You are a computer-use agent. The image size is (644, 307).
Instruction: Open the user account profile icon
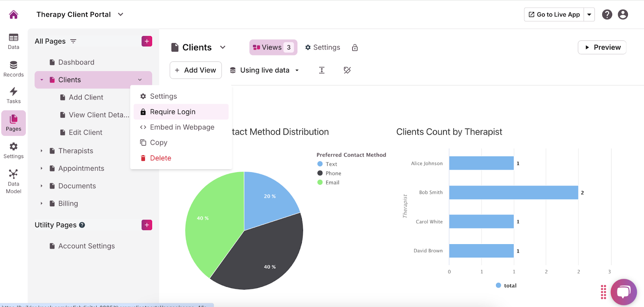(623, 15)
